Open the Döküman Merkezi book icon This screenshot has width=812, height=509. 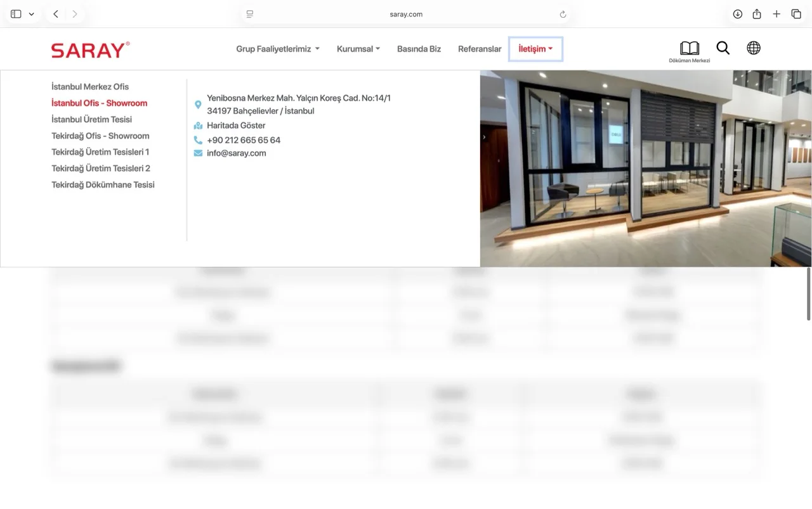point(690,48)
